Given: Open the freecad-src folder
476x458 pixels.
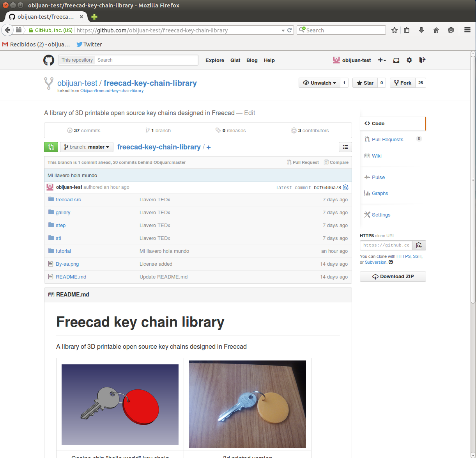Looking at the screenshot, I should [x=68, y=199].
